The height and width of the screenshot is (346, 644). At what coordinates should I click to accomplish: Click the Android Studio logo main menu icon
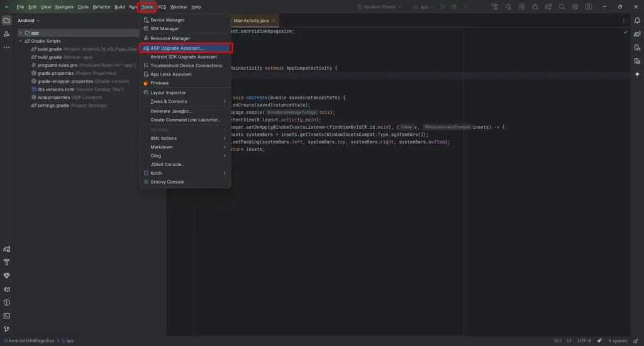6,7
